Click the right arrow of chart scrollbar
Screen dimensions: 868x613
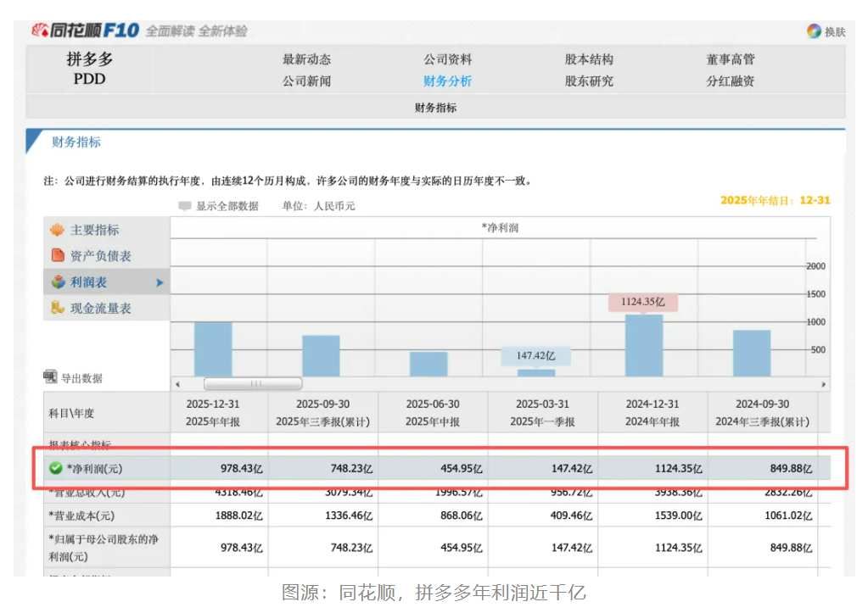(x=823, y=384)
